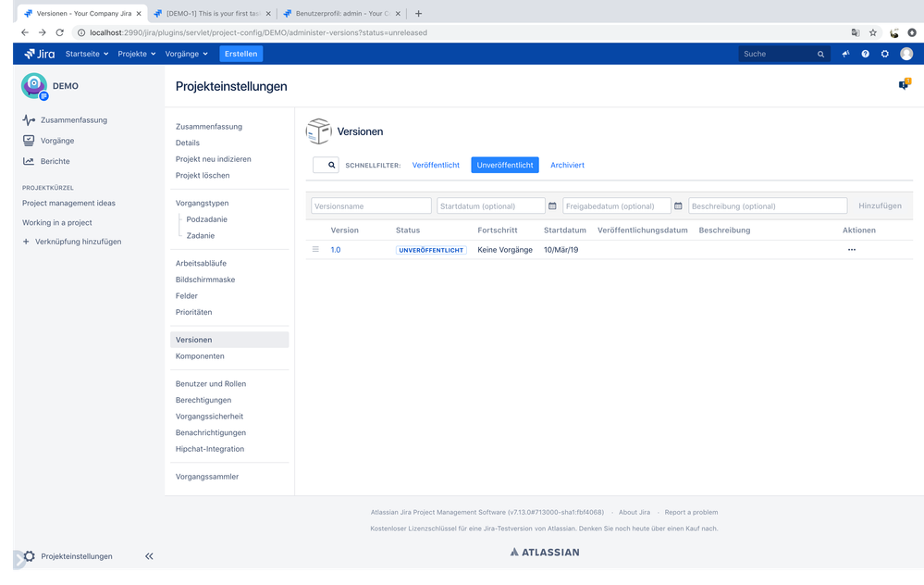Open Vorgangstypen settings

pyautogui.click(x=203, y=203)
